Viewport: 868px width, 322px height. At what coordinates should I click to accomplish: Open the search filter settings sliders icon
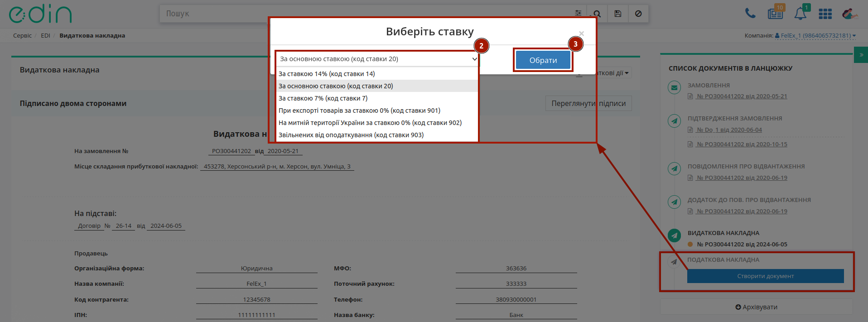[x=578, y=14]
